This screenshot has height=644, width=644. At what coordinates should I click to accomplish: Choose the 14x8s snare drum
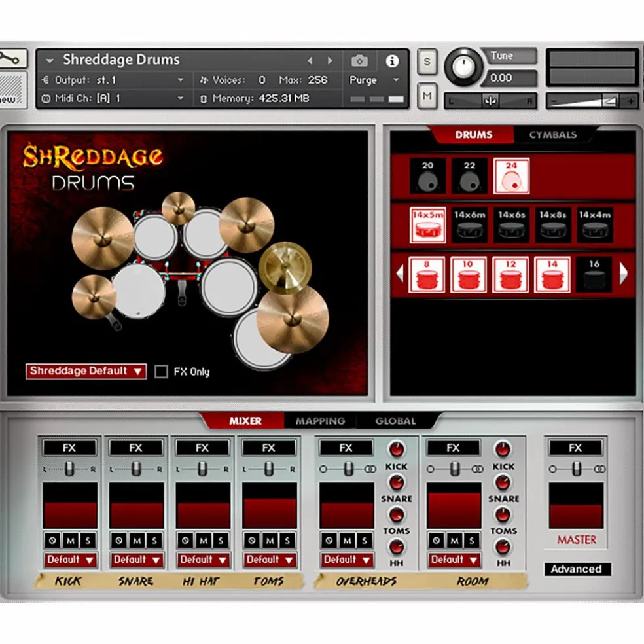(x=553, y=225)
